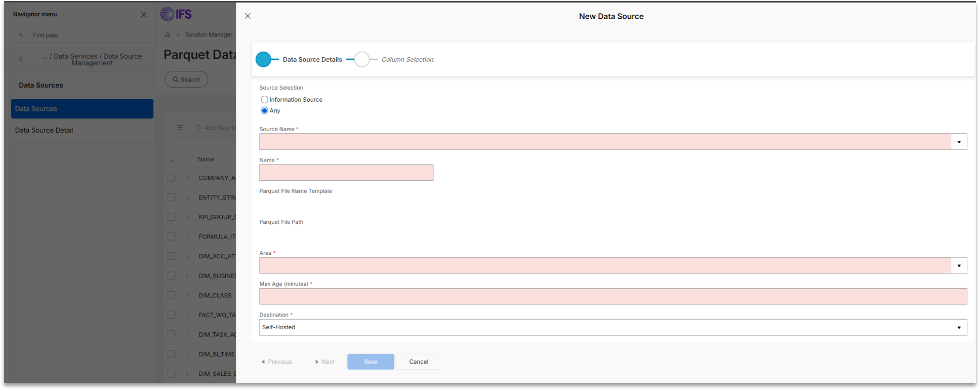Focus the Name input field
The width and height of the screenshot is (980, 390).
346,173
